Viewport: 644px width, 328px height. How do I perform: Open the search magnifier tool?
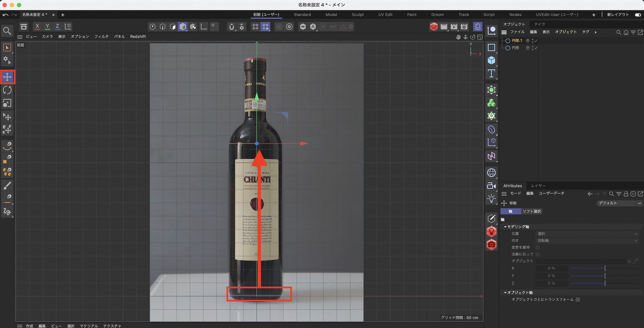pyautogui.click(x=7, y=31)
